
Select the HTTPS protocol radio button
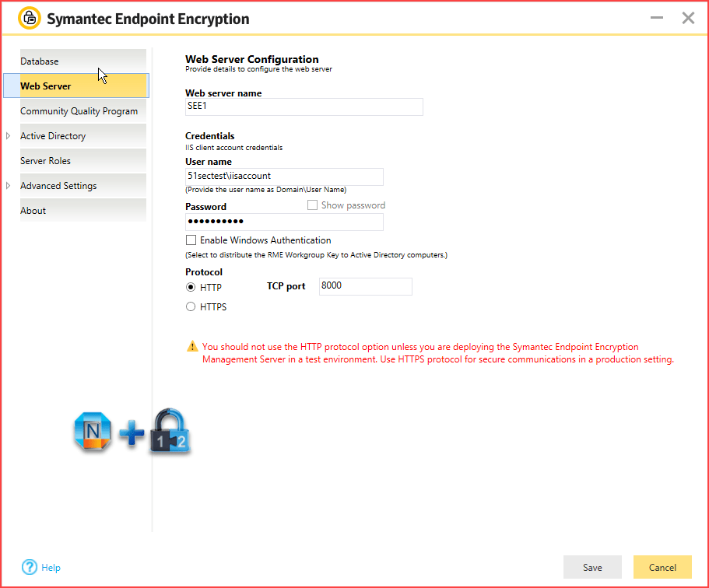tap(191, 306)
